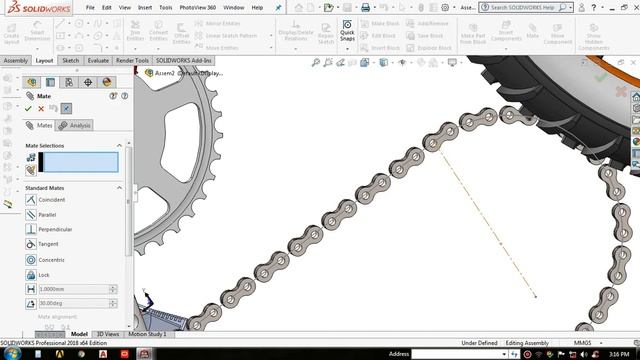
Task: Click the distance value field 1.0000mm
Action: pos(74,289)
